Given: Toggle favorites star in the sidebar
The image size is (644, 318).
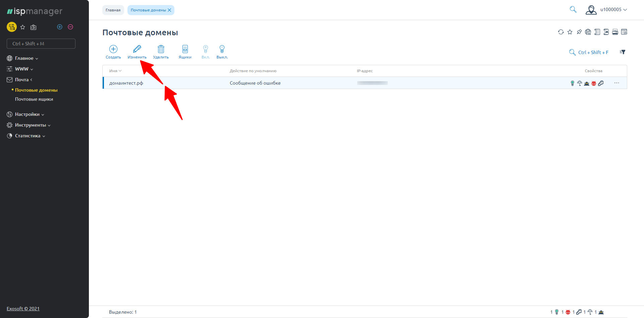Looking at the screenshot, I should tap(23, 27).
